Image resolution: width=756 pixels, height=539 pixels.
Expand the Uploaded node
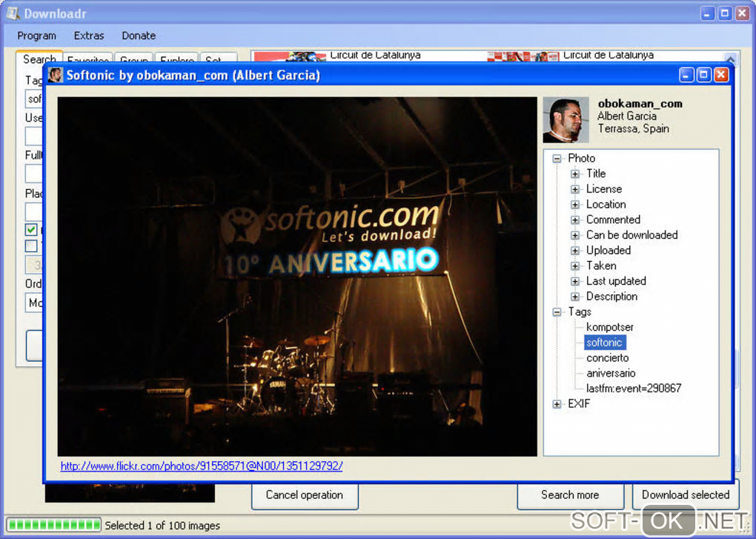(x=574, y=251)
